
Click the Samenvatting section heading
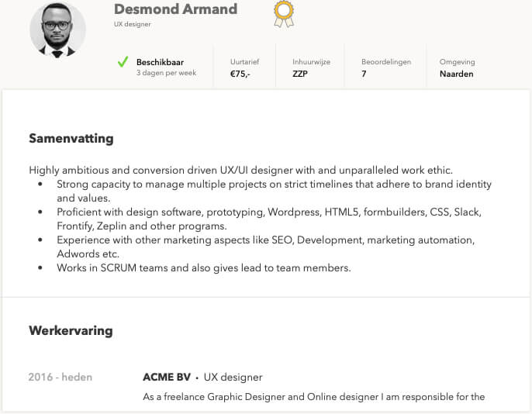[71, 139]
